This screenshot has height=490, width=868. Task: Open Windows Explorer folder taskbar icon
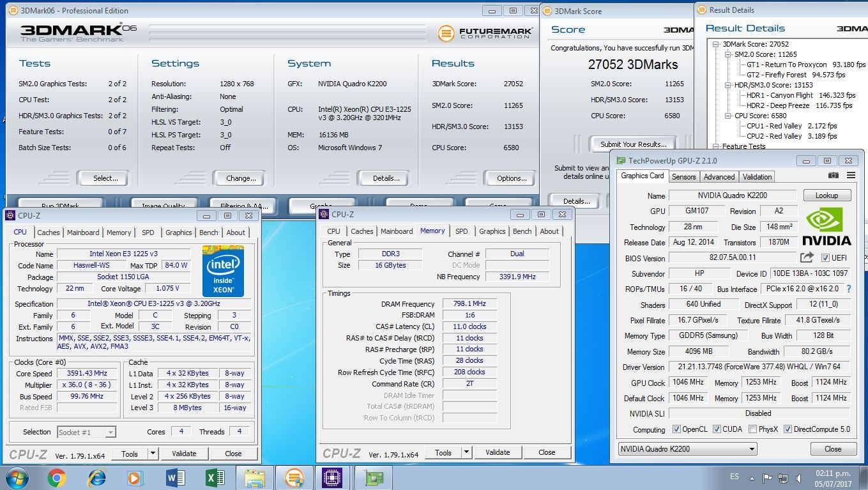(x=254, y=477)
